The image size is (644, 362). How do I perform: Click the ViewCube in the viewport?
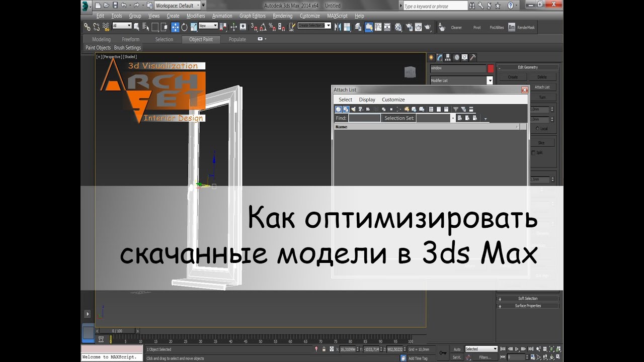pyautogui.click(x=410, y=72)
